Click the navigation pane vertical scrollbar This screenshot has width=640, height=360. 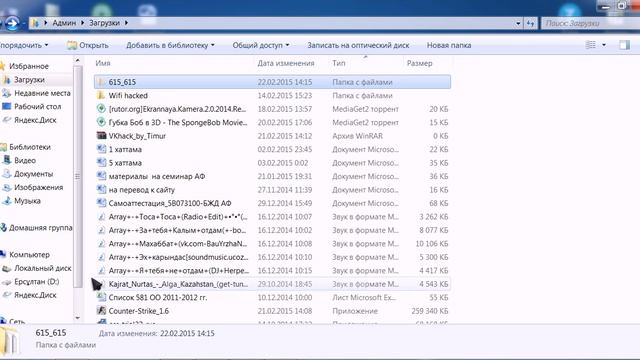click(x=78, y=176)
